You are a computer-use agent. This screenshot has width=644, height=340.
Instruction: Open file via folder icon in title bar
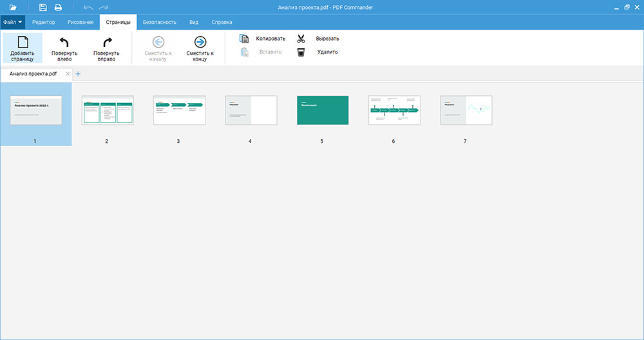13,7
